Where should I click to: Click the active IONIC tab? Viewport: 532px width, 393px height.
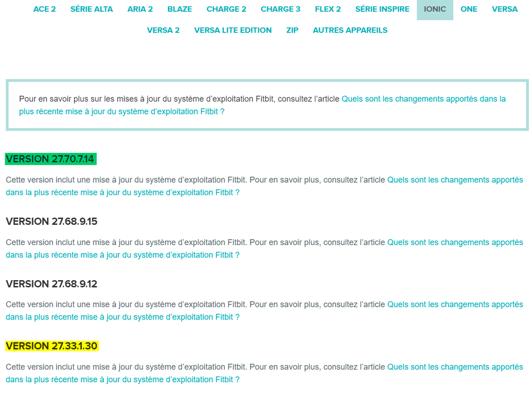click(435, 9)
